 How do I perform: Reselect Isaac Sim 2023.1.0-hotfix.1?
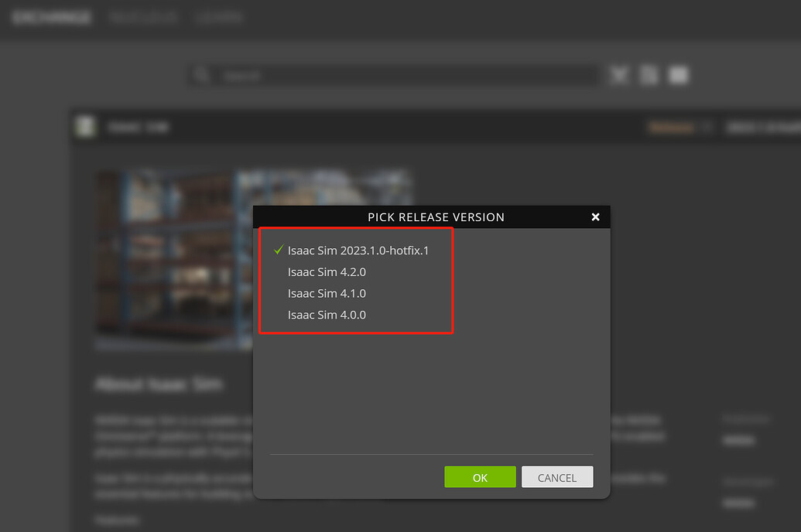(358, 250)
